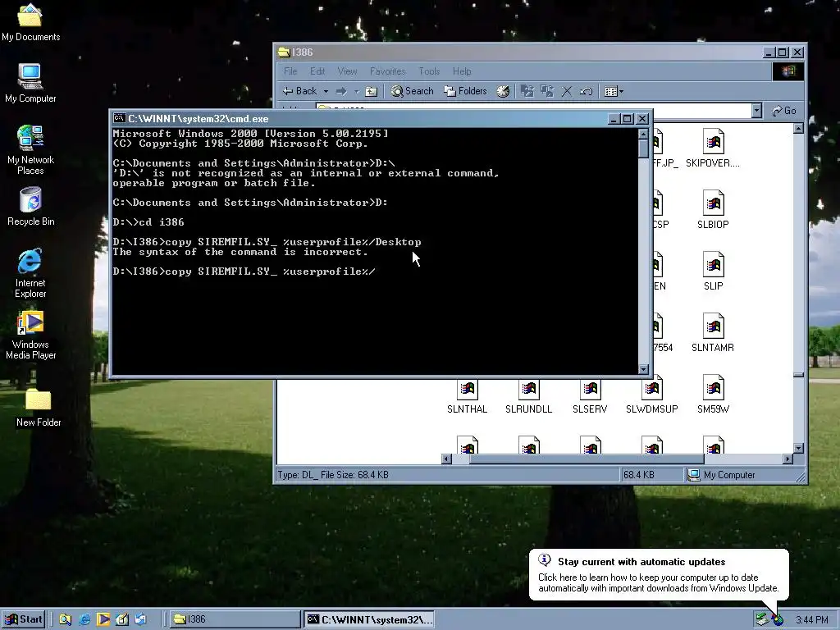This screenshot has width=840, height=630.
Task: Open the Favorites menu in I386 window
Action: coord(388,71)
